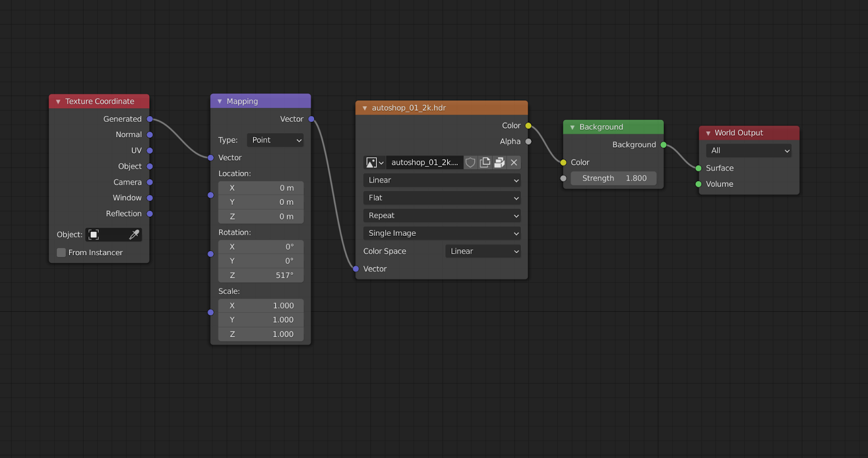Screen dimensions: 868x458
Task: Click the Strength 1.800 slider
Action: point(614,178)
